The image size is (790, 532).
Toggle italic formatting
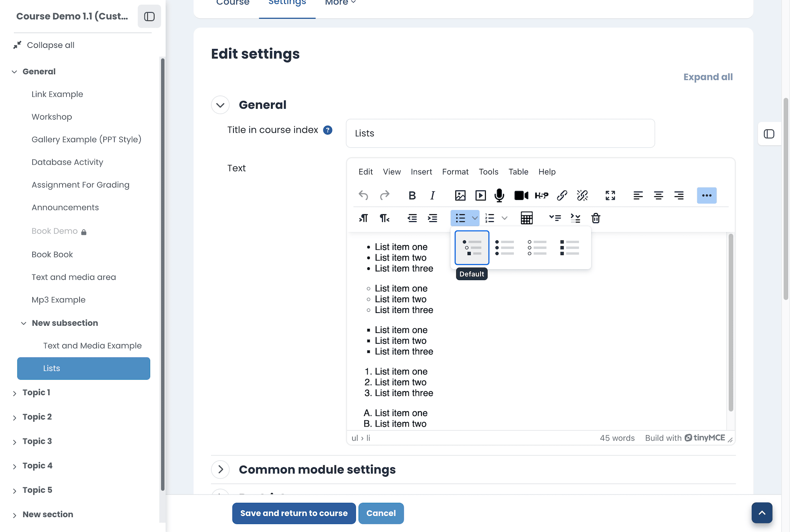tap(433, 195)
